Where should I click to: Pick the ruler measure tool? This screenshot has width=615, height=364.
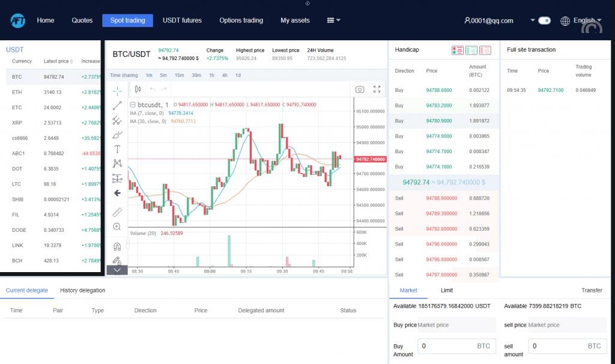[117, 212]
